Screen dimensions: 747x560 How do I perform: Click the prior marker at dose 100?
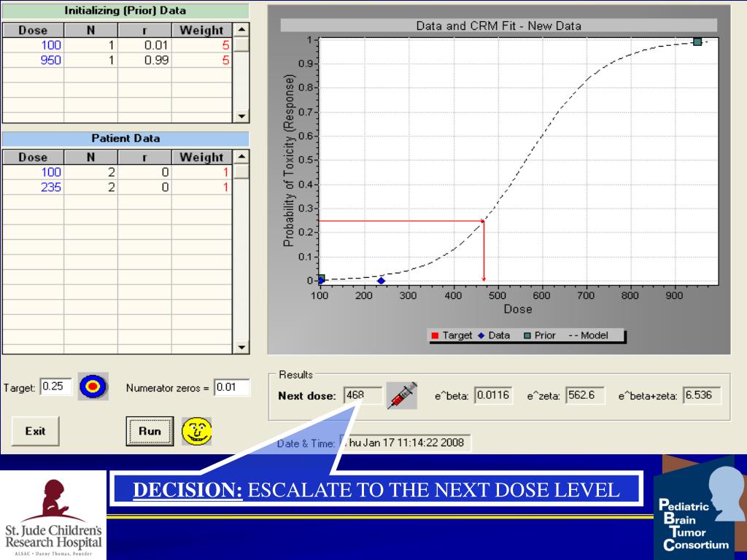pos(321,278)
